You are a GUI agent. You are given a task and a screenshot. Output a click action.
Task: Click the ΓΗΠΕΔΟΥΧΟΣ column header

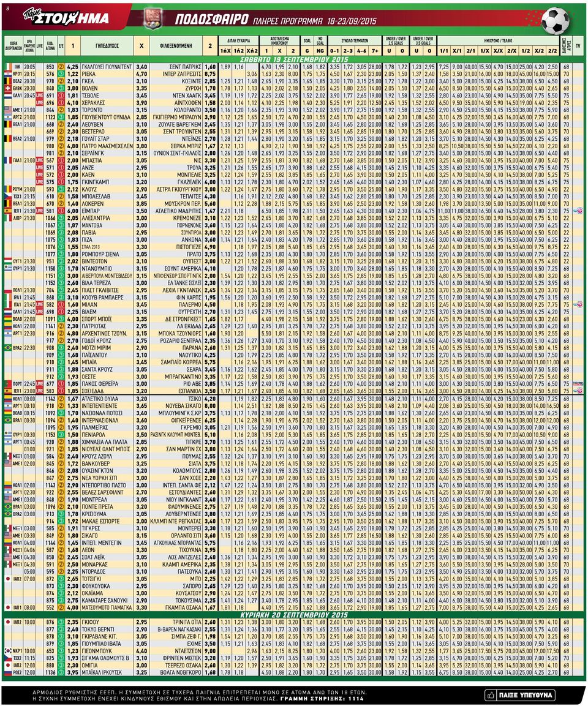tap(107, 46)
